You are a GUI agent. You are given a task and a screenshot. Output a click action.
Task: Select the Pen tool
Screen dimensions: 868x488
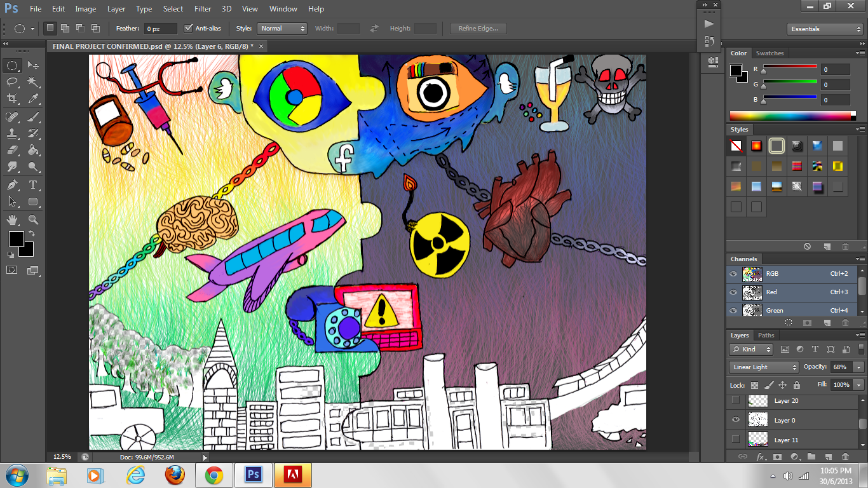tap(12, 186)
